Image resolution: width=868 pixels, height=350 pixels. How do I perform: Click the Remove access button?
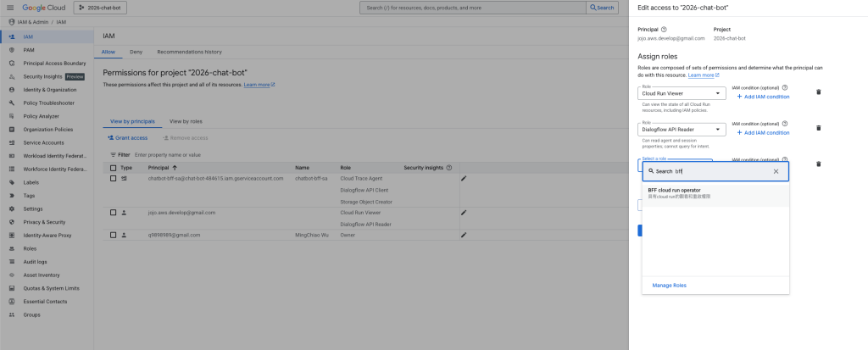coord(186,138)
